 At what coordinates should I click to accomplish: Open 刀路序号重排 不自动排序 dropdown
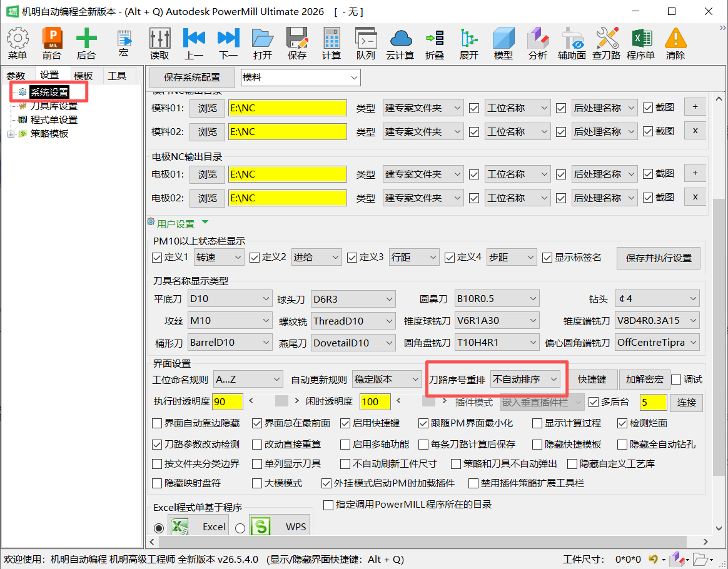point(525,379)
